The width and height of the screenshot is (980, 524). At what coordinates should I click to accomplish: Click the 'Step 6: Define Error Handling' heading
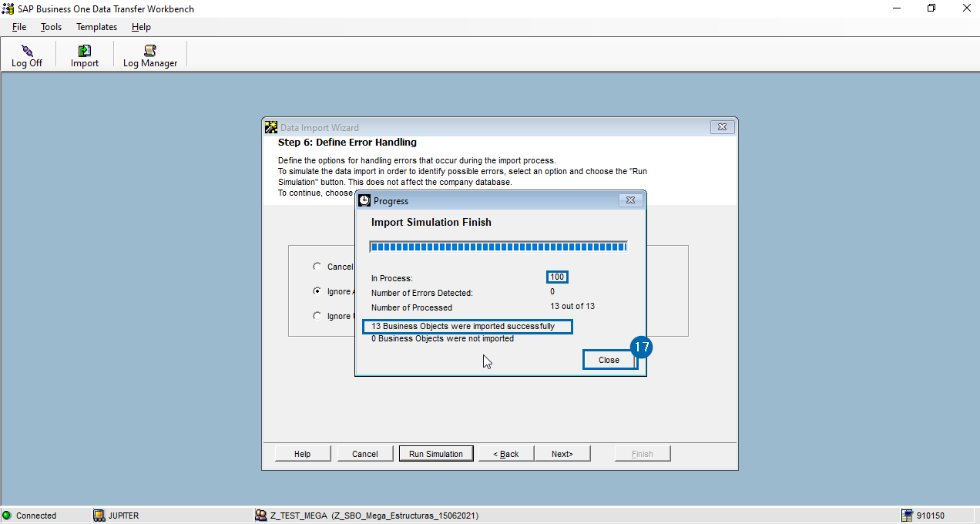click(347, 142)
